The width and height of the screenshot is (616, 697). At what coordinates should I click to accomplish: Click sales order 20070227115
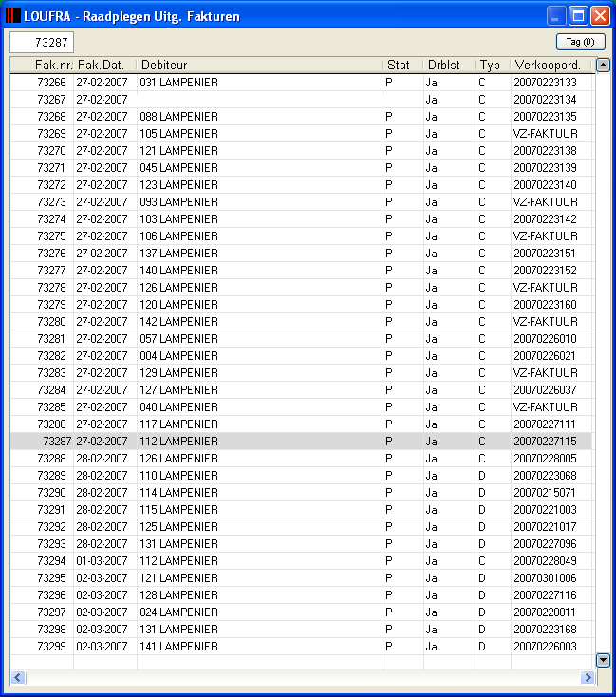545,442
